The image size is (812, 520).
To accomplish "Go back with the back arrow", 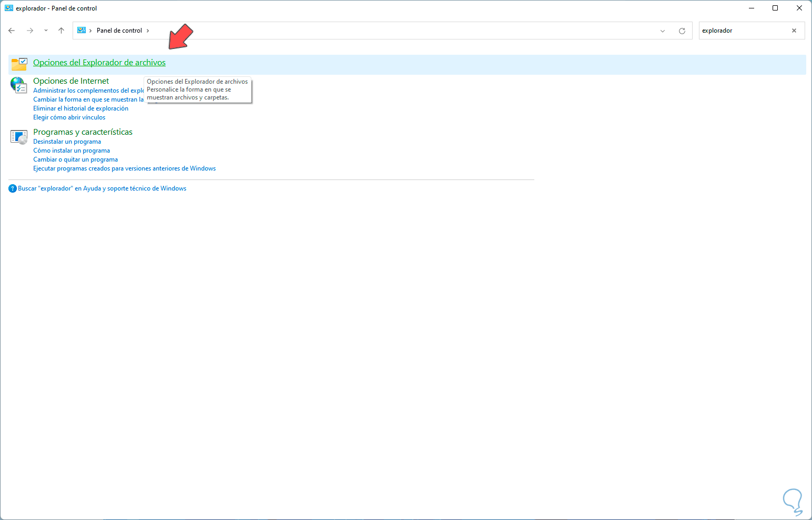I will pos(12,31).
